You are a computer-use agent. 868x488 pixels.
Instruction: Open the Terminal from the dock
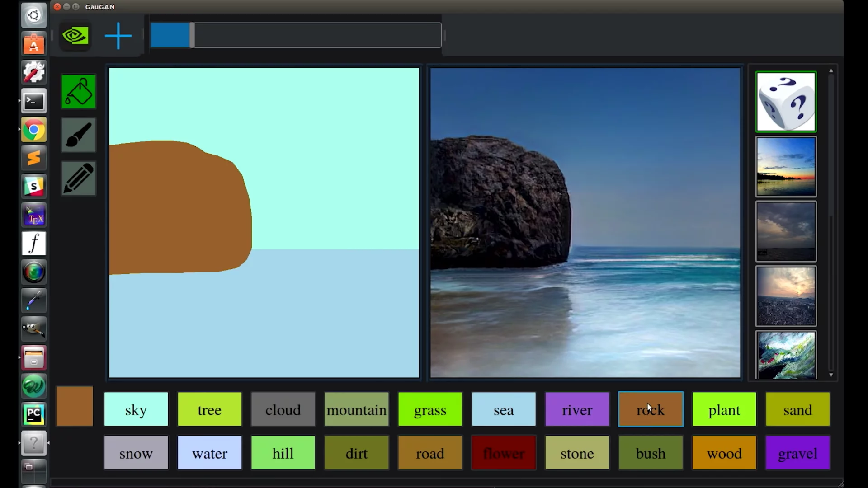coord(34,102)
